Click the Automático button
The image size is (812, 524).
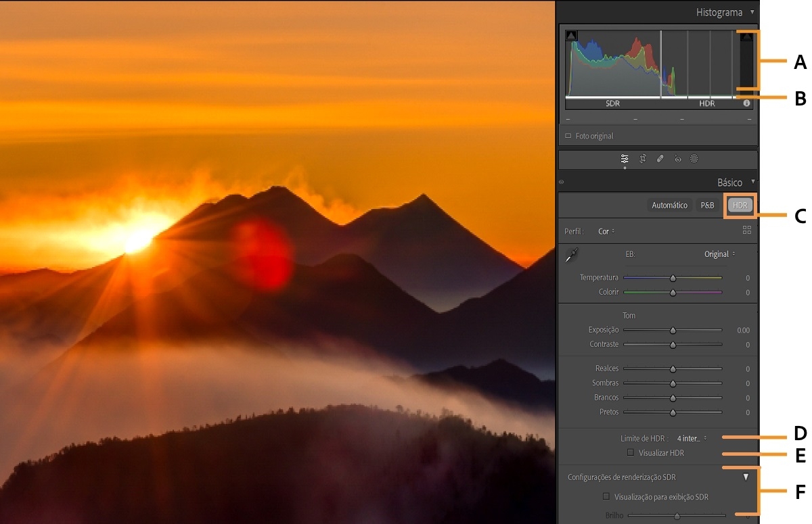[669, 204]
